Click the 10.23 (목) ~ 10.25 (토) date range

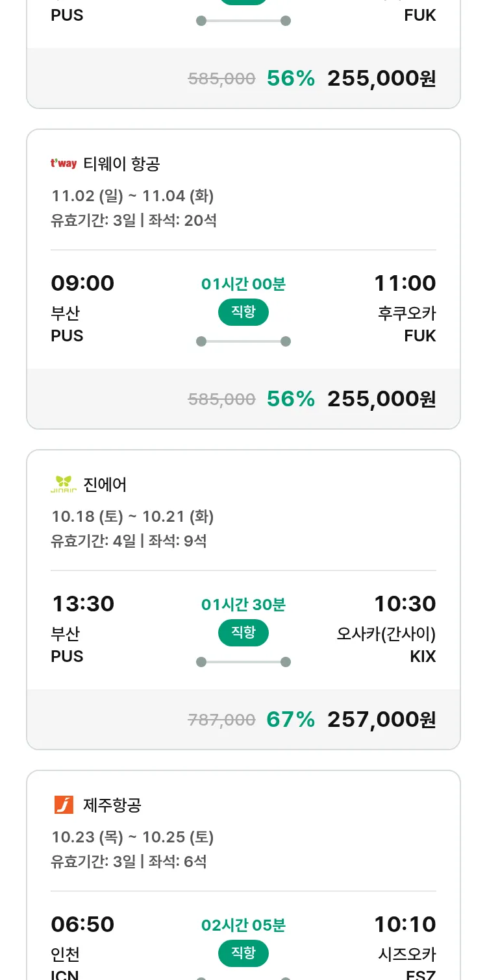132,837
